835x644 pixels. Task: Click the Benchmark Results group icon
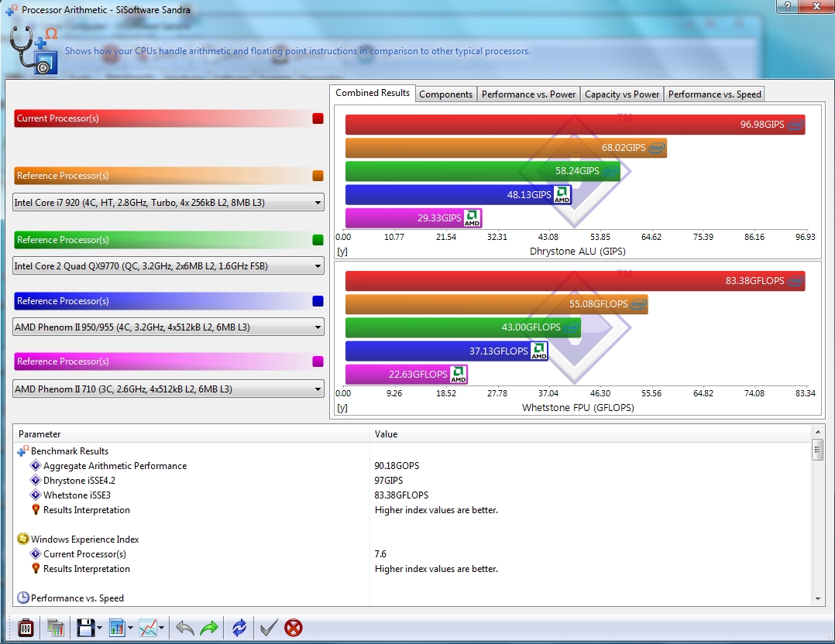[x=23, y=450]
